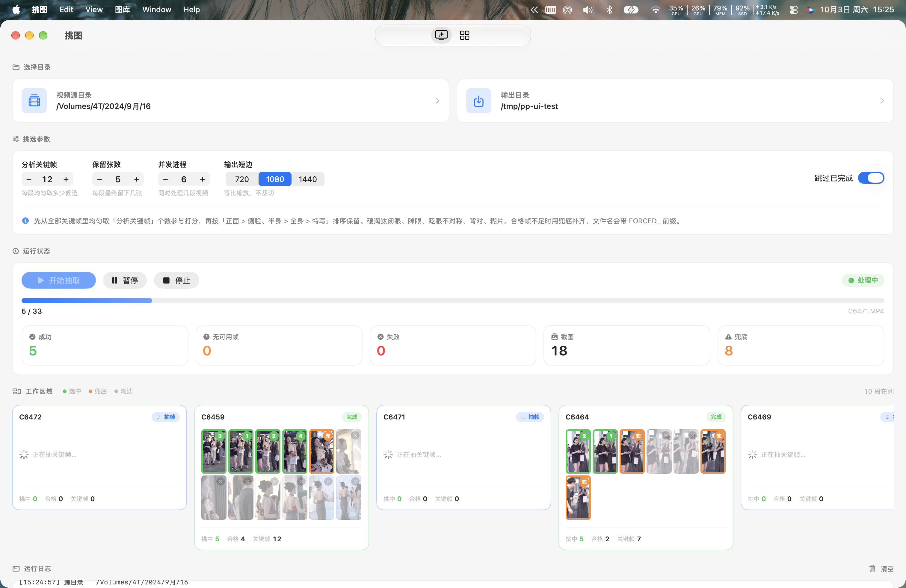This screenshot has height=588, width=906.
Task: Click the trash icon to clear log
Action: (x=872, y=568)
